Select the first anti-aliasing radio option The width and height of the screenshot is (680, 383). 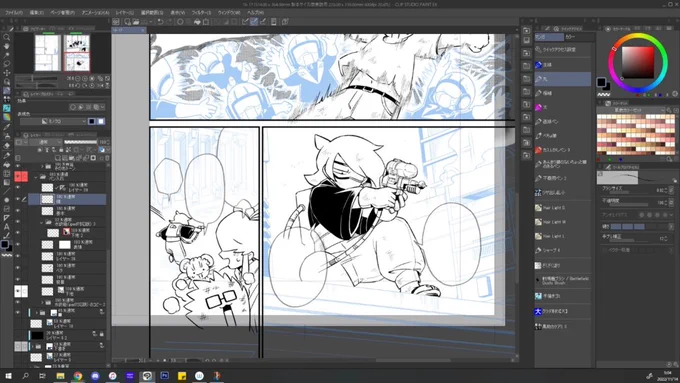pos(641,215)
